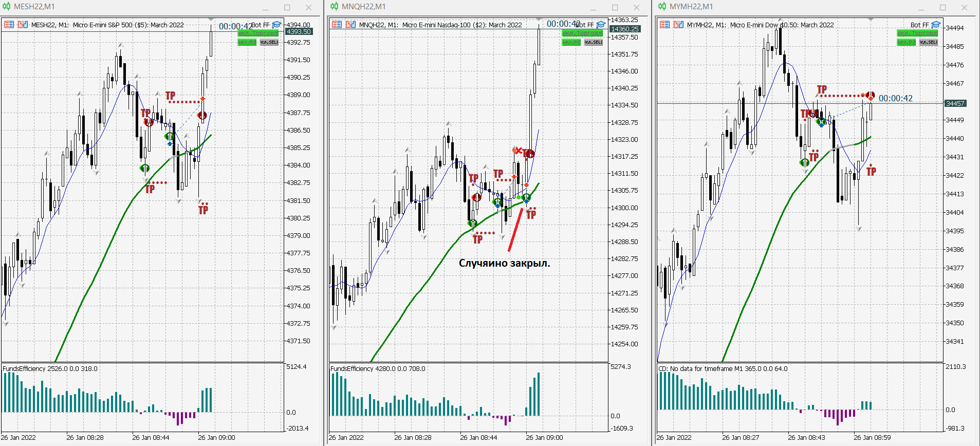
Task: Toggle the вкл.Торговл trading button in MNQH22 chart
Action: (x=582, y=33)
